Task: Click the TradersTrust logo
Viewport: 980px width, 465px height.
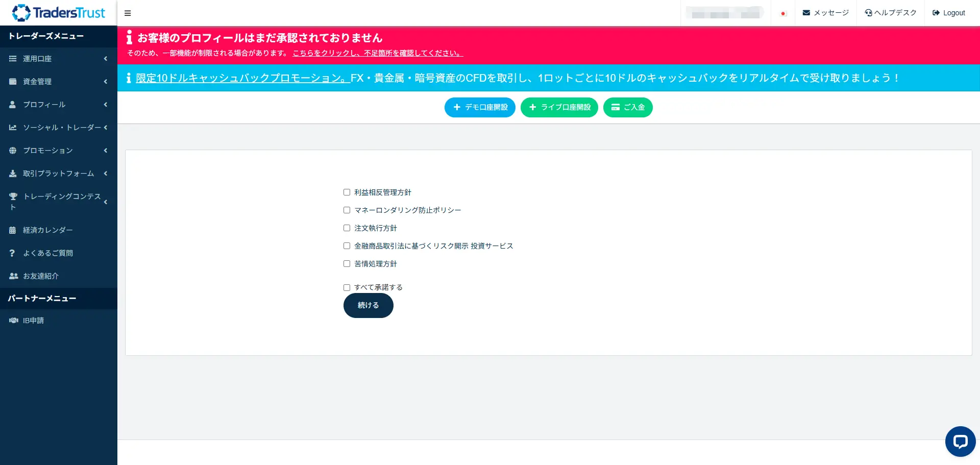Action: click(59, 13)
